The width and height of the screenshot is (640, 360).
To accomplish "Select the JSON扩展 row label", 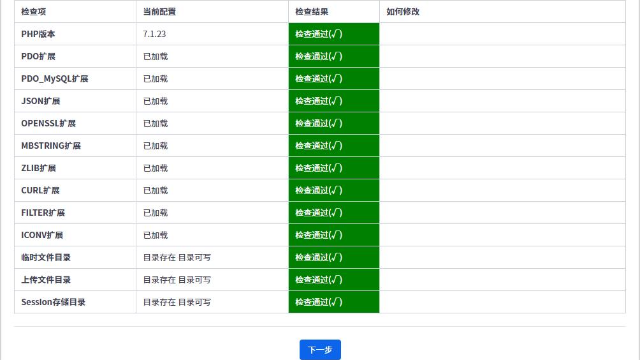I will [40, 101].
